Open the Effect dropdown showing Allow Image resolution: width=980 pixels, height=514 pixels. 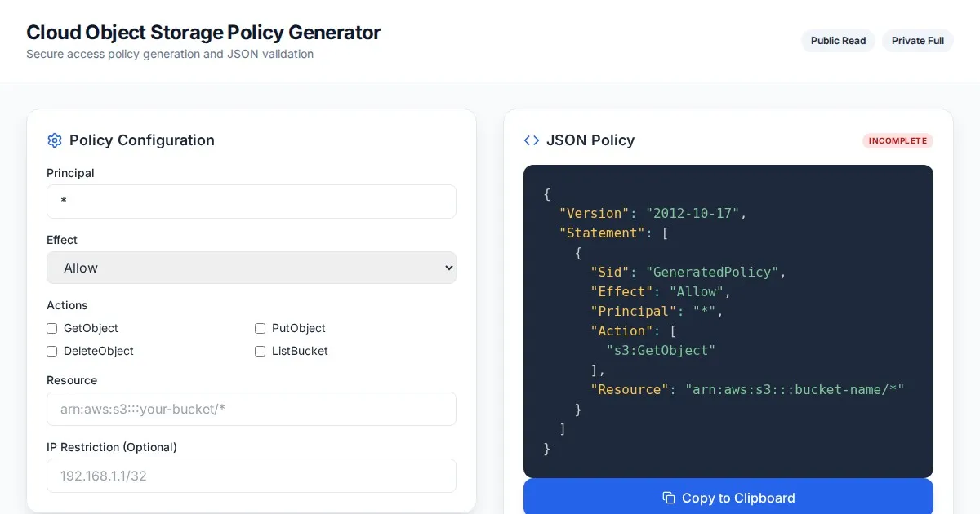pos(252,268)
